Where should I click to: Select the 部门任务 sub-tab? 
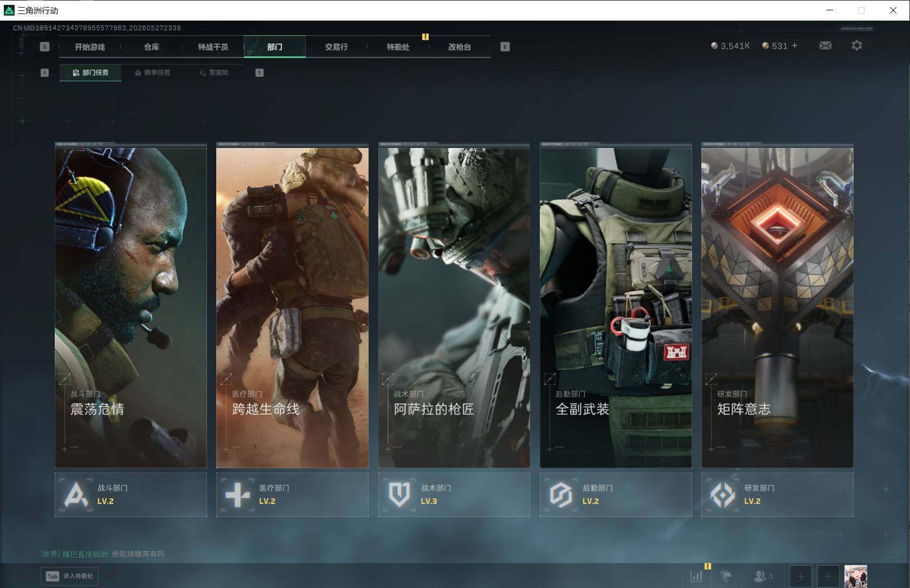(91, 73)
